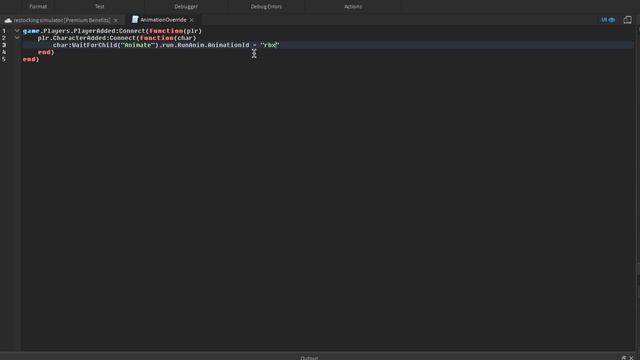Click the 'end)' on line 4
This screenshot has height=360, width=640.
coord(46,52)
